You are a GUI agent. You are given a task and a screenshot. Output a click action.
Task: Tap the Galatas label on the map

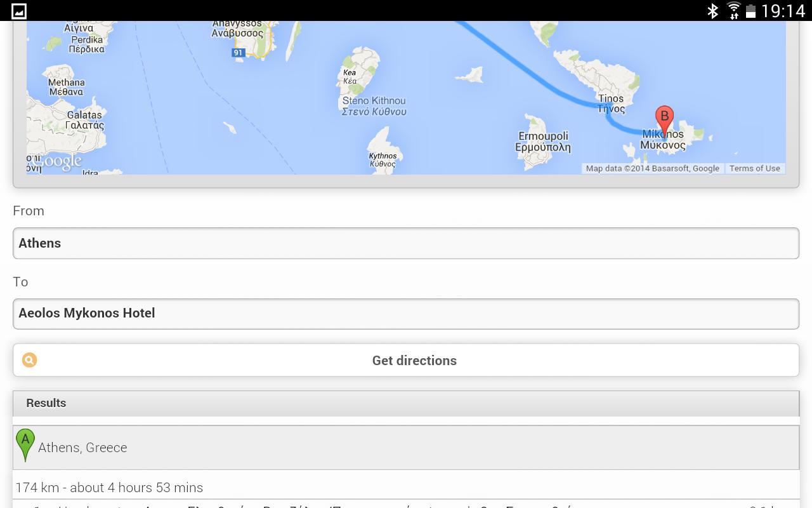84,120
